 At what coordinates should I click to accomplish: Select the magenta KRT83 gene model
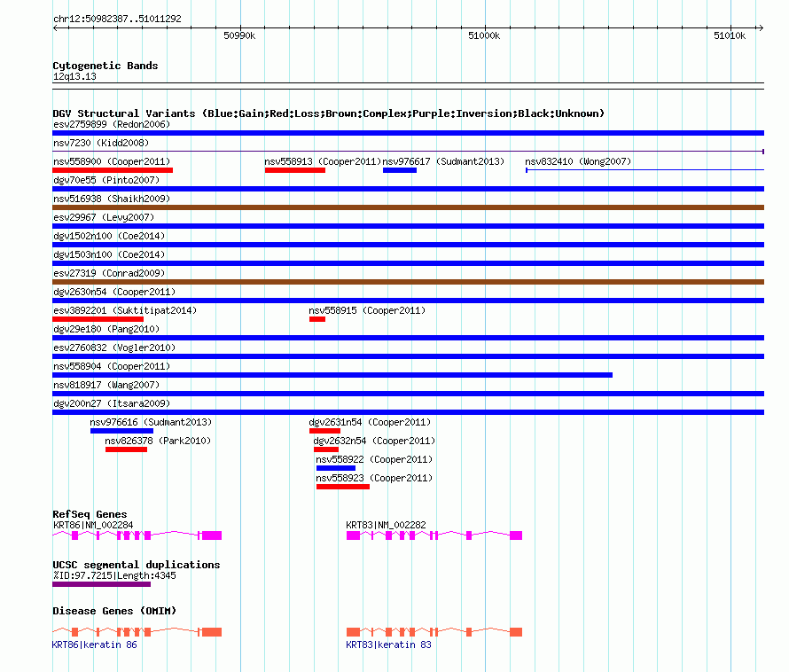point(434,535)
